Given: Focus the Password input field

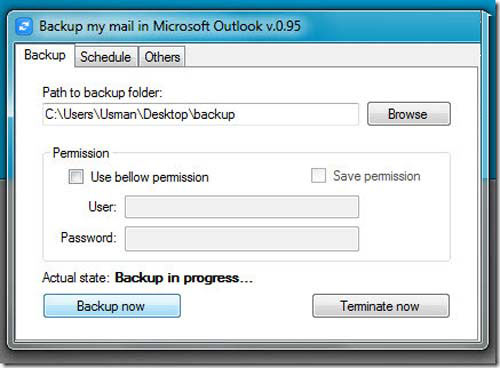Looking at the screenshot, I should point(242,239).
